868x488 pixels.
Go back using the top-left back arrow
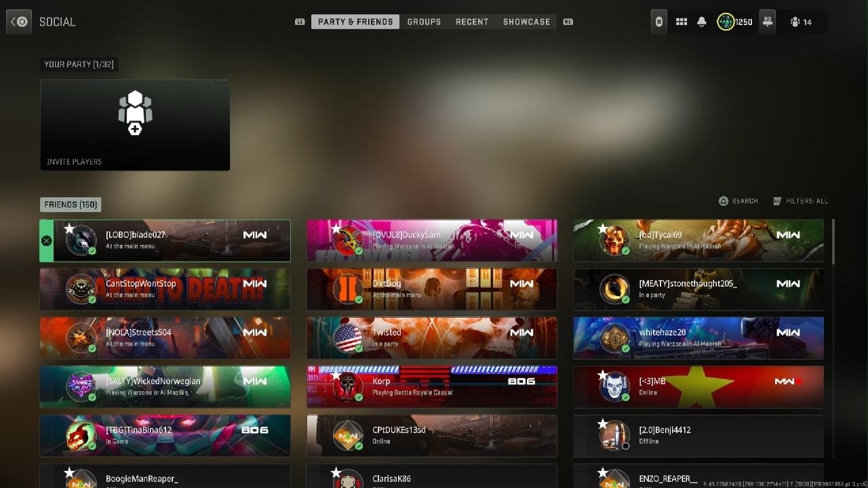pyautogui.click(x=19, y=22)
